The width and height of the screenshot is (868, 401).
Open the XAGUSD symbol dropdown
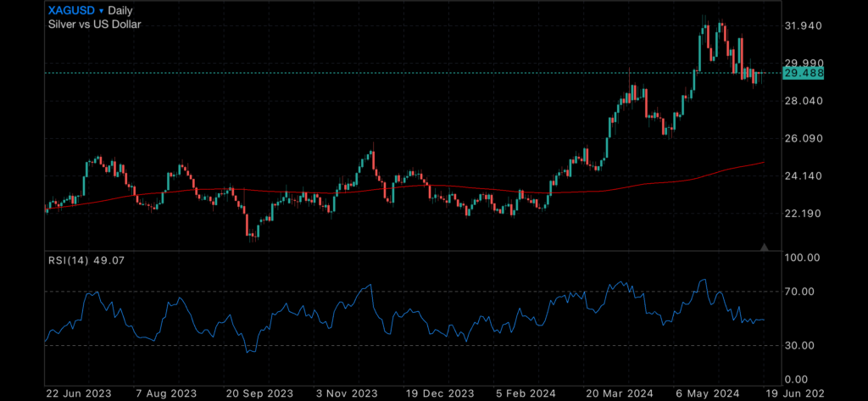coord(75,10)
